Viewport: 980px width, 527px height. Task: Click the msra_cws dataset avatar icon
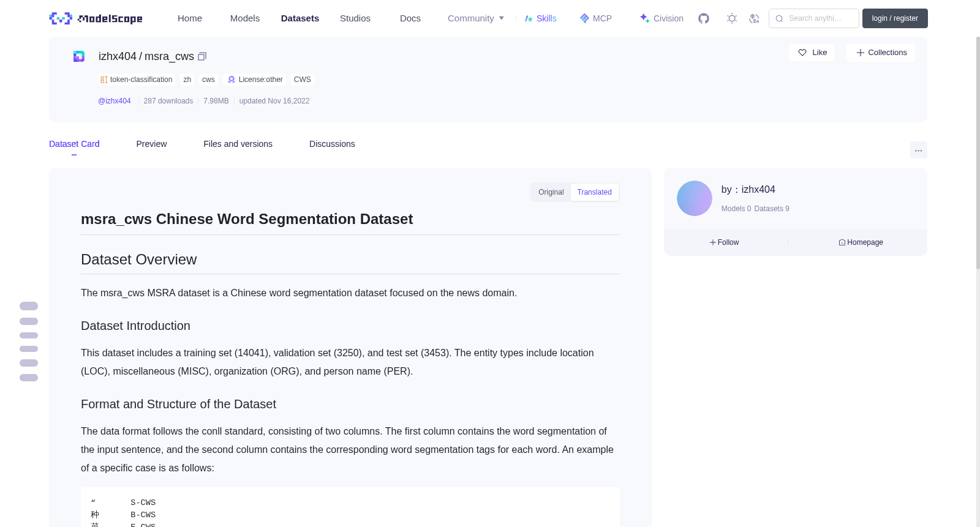[79, 56]
